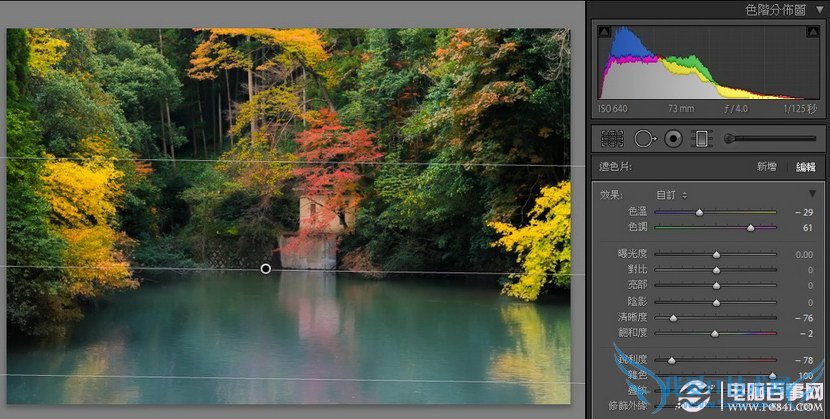Click the 銳利度 value field -78
Screen dimensions: 830x419
804,360
